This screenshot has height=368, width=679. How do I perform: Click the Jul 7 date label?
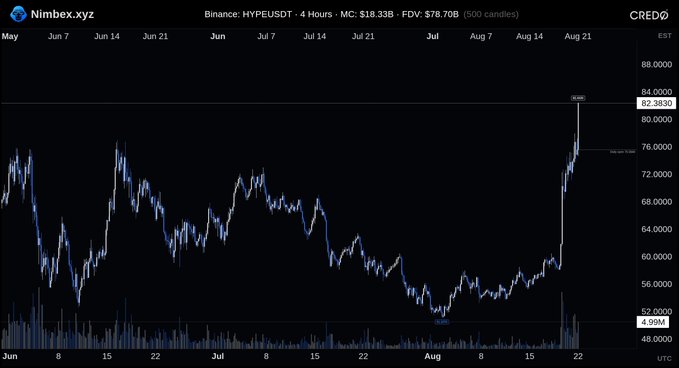(266, 36)
